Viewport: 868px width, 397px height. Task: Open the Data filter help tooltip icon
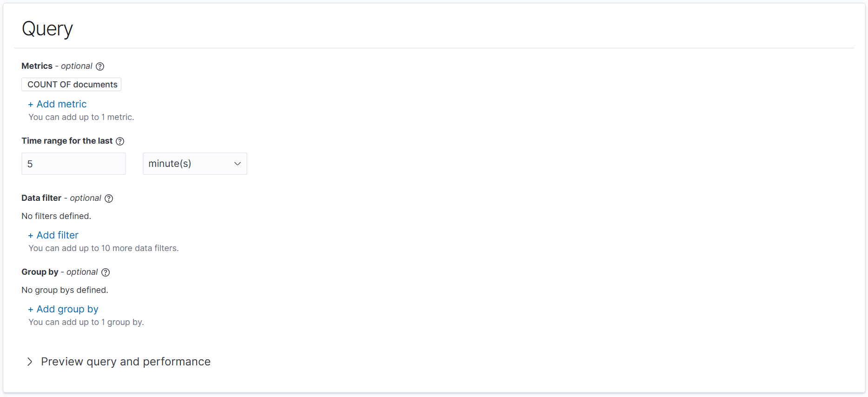point(109,198)
